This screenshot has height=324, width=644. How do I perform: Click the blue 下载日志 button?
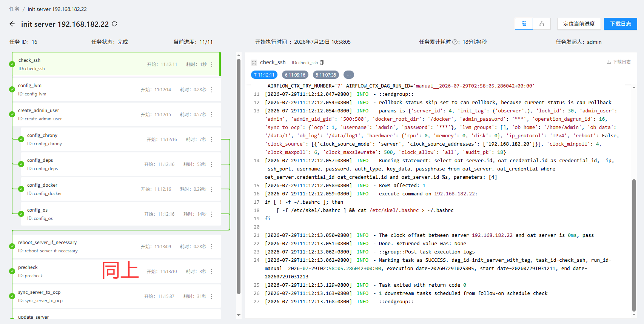tap(621, 24)
